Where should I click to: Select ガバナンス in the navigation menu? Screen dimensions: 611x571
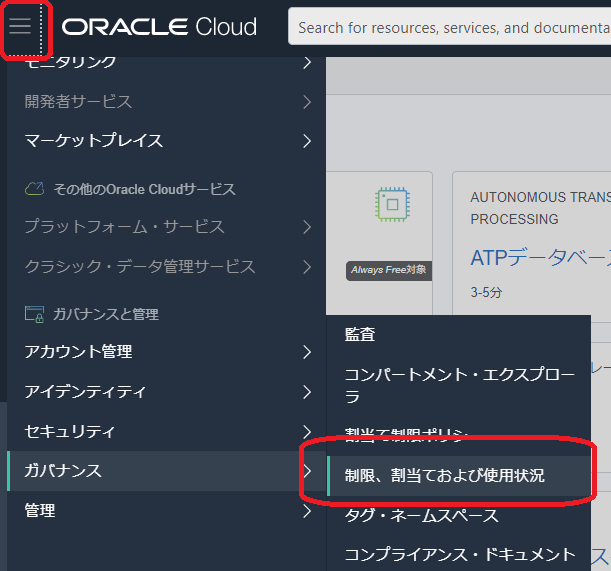pos(63,471)
